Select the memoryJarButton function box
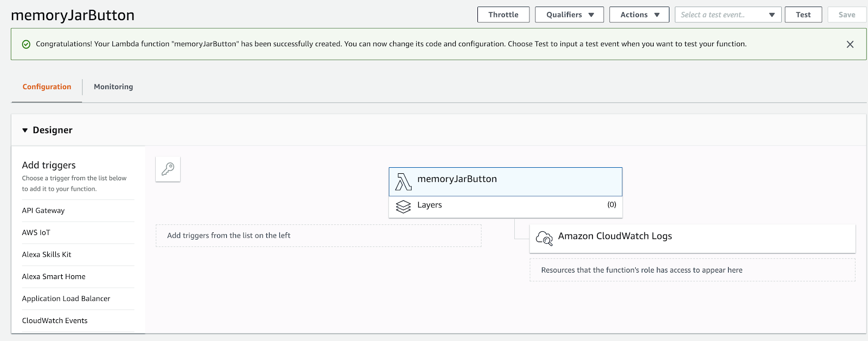The width and height of the screenshot is (868, 341). [505, 182]
